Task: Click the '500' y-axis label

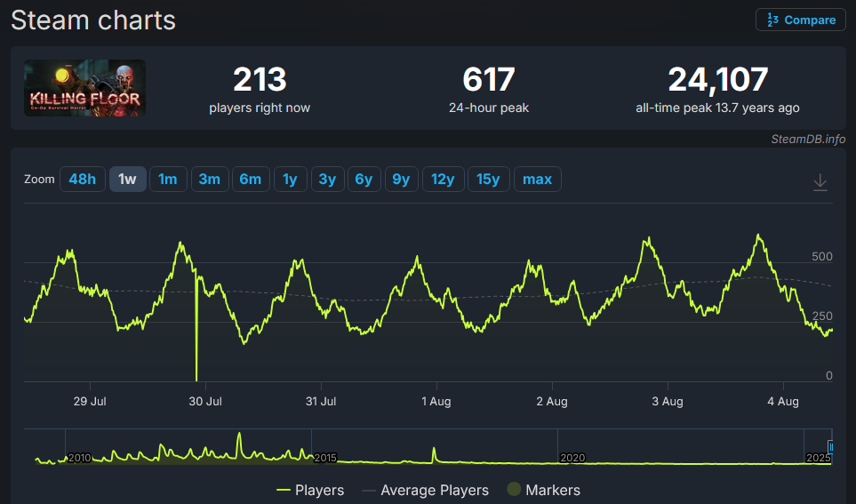Action: (x=822, y=256)
